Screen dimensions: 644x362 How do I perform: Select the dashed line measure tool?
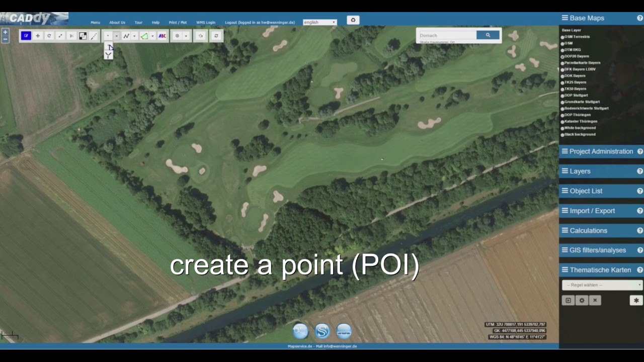(x=94, y=36)
